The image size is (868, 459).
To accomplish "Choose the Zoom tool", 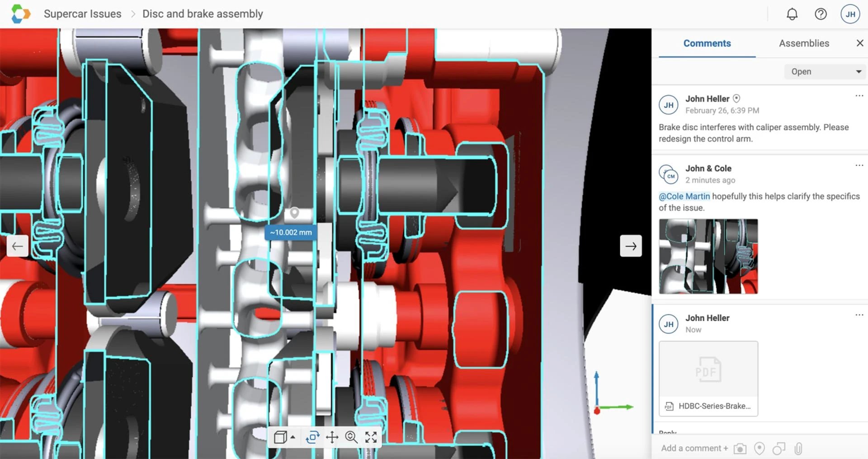I will point(351,437).
